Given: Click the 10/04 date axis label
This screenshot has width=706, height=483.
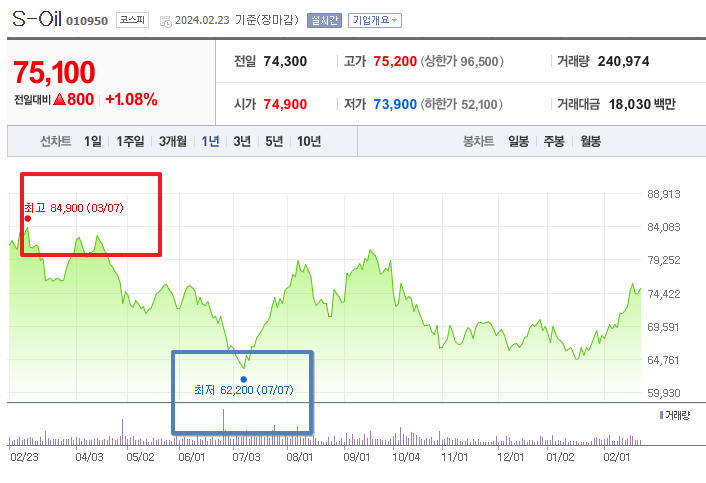Looking at the screenshot, I should (406, 457).
